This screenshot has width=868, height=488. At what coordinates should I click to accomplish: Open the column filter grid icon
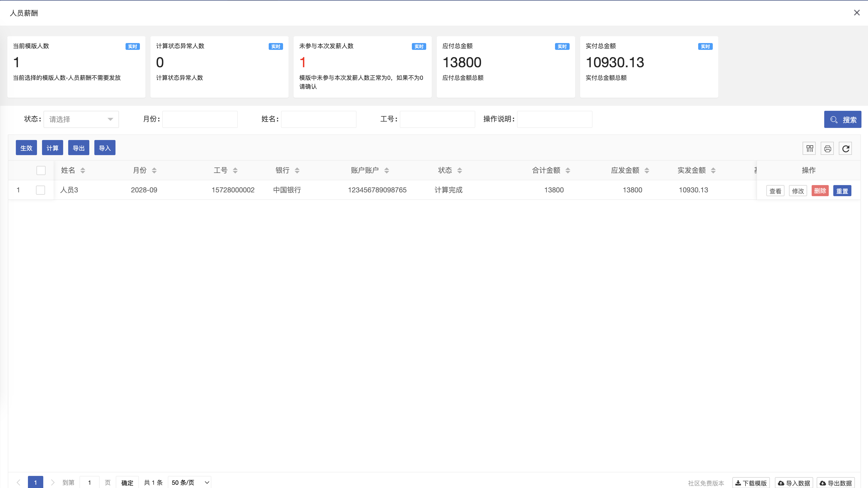click(809, 148)
